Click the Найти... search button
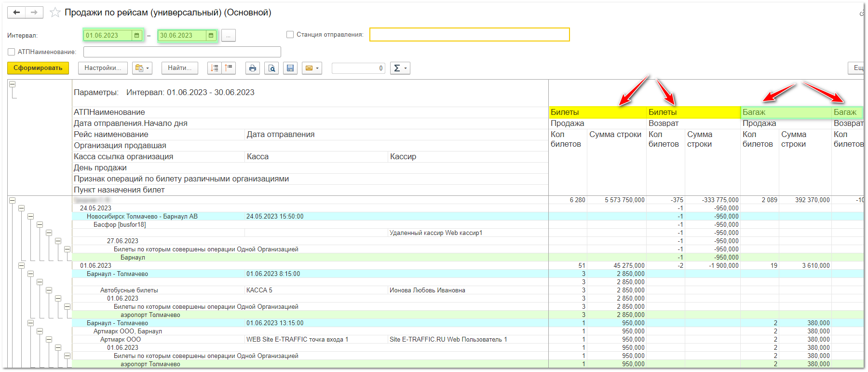Image resolution: width=868 pixels, height=372 pixels. click(179, 68)
